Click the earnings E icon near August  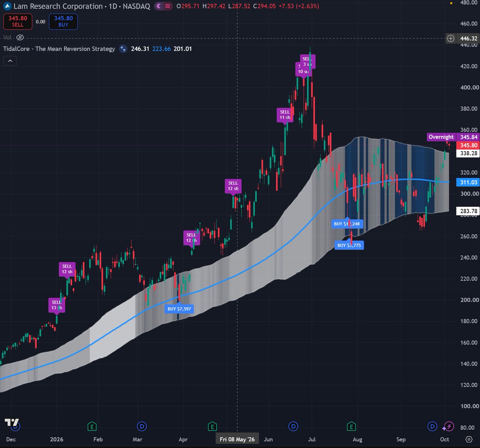[x=352, y=426]
